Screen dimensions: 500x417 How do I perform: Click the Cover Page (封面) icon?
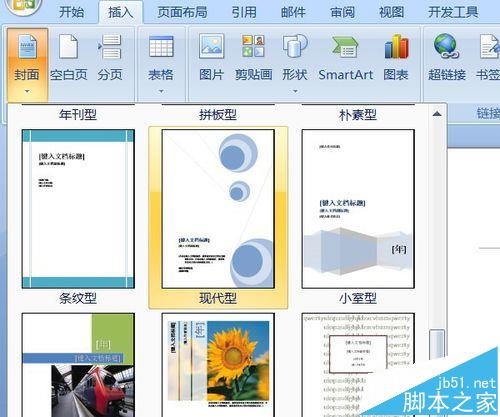tap(27, 48)
